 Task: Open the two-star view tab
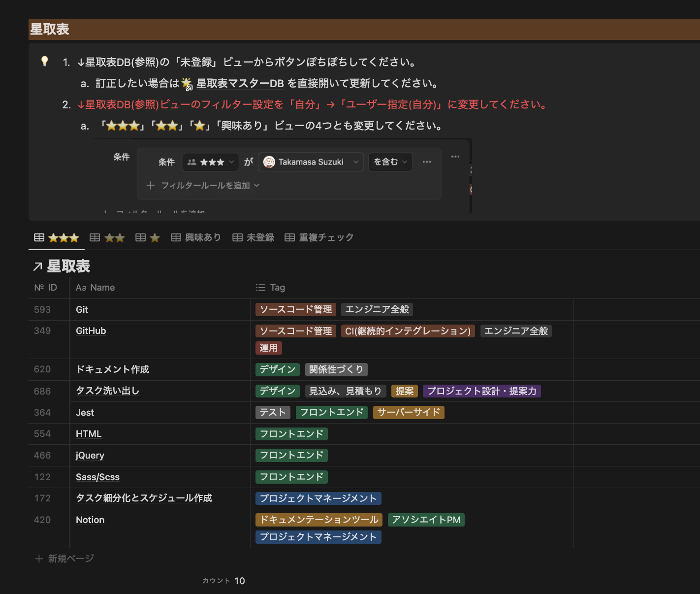108,238
